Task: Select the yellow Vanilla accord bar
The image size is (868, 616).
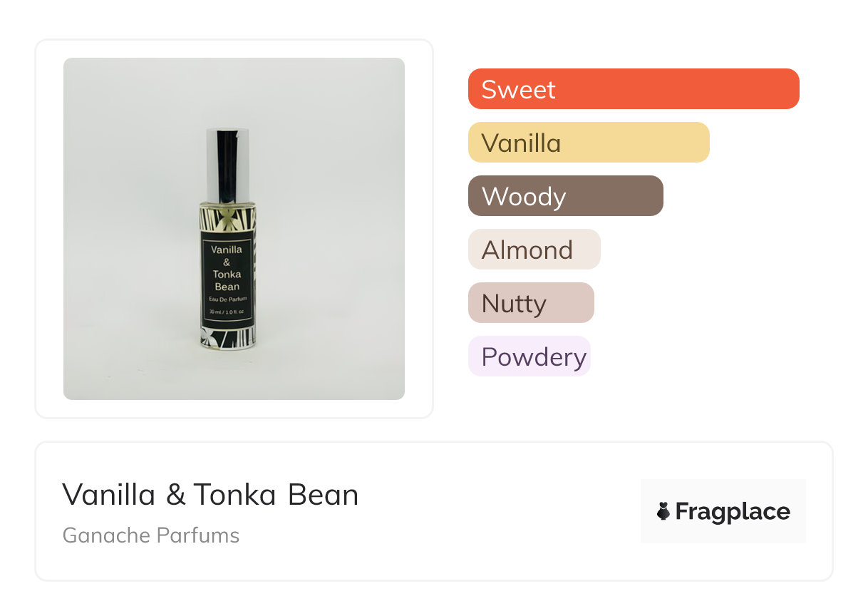Action: pos(588,143)
